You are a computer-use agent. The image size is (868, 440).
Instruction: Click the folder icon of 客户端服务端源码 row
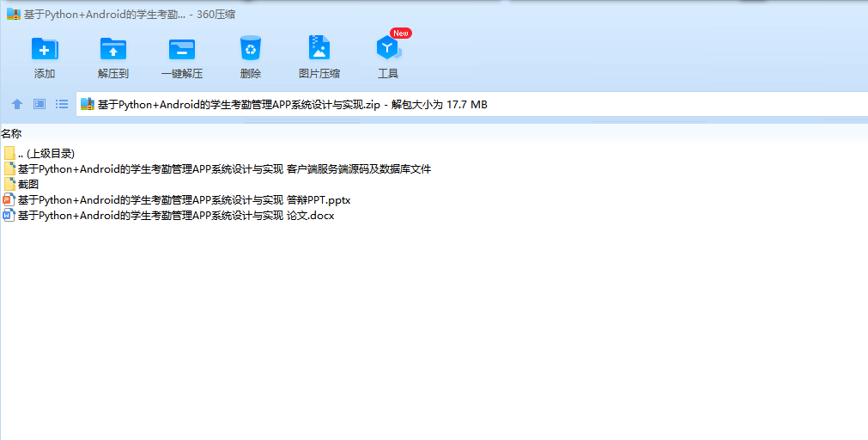(x=9, y=169)
